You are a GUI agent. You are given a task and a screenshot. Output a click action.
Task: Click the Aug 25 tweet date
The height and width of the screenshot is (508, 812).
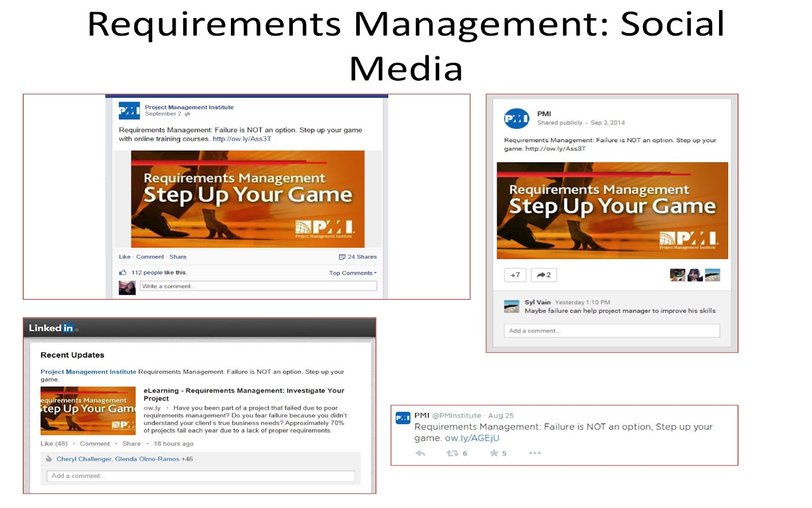[501, 416]
